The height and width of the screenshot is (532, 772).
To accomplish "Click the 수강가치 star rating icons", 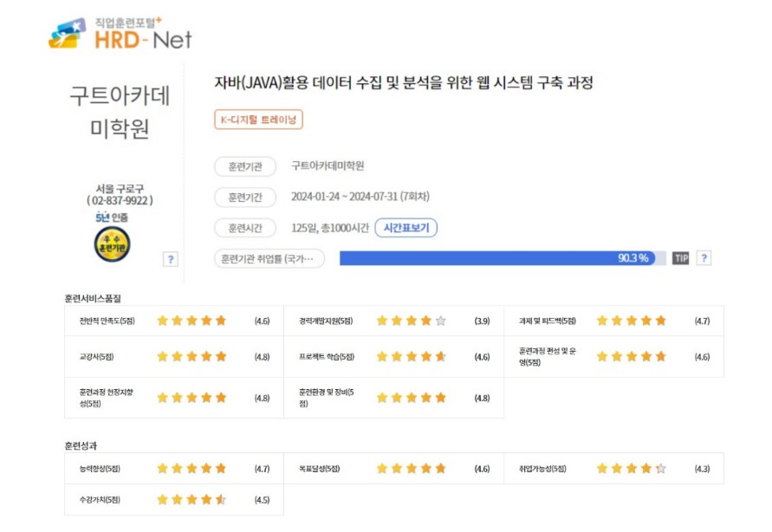I will click(x=191, y=499).
